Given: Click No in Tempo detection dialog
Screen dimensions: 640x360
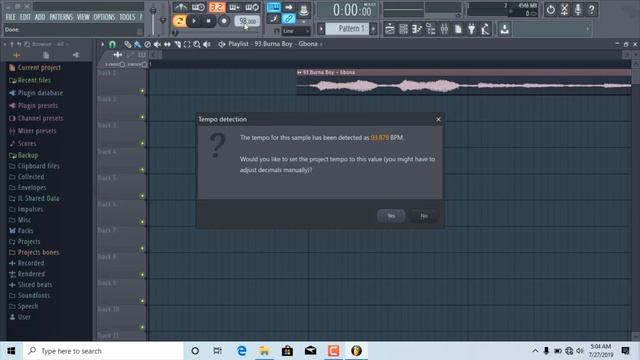Looking at the screenshot, I should tap(424, 216).
